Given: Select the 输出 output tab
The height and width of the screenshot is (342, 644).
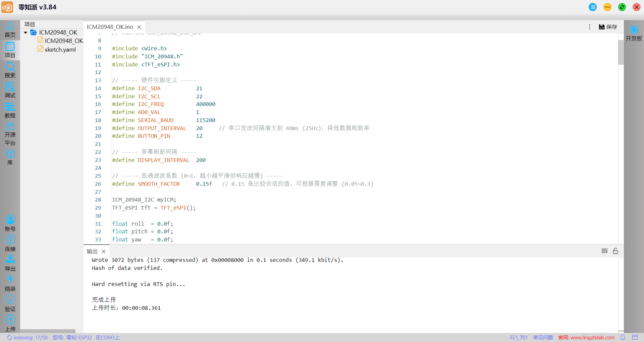Looking at the screenshot, I should click(x=92, y=251).
